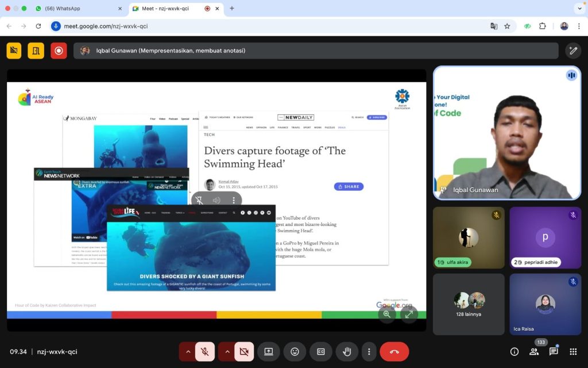Leave the call with red hang-up button
The width and height of the screenshot is (588, 368).
click(x=394, y=352)
